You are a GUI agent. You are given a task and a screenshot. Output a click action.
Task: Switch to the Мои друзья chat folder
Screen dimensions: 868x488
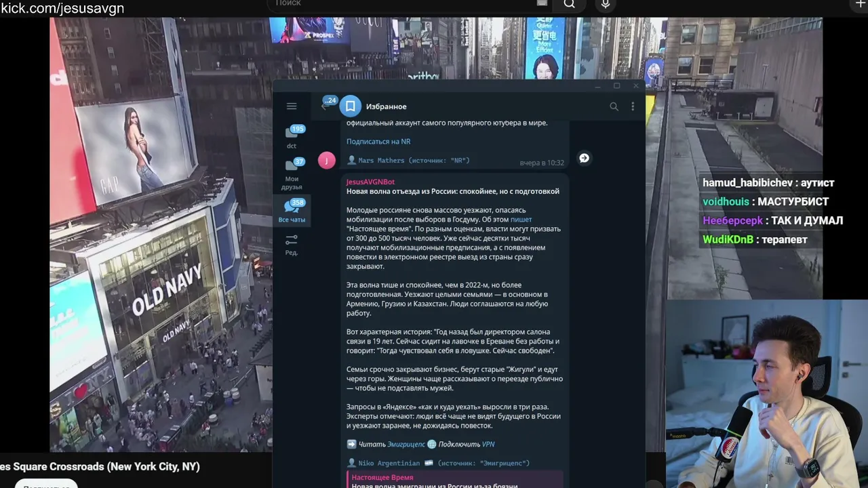[292, 174]
